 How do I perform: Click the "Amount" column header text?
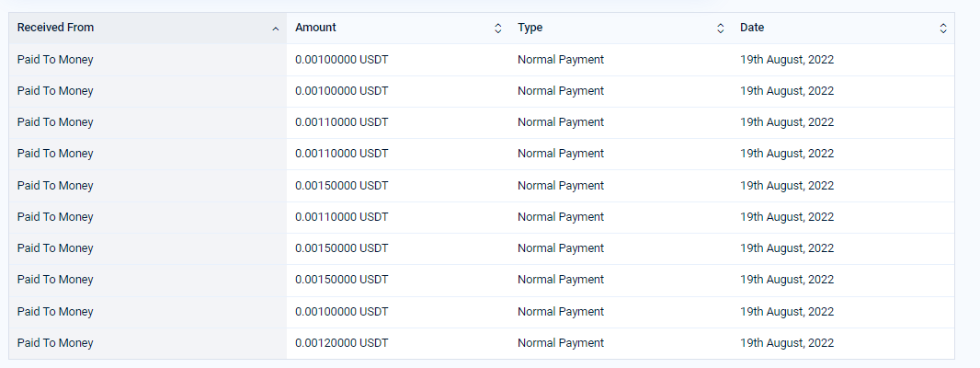315,28
